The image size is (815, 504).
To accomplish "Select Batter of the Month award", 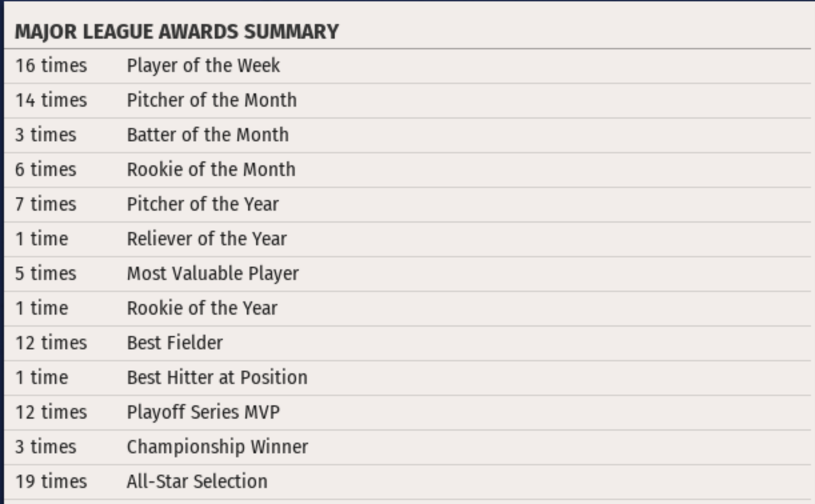I will pyautogui.click(x=207, y=135).
